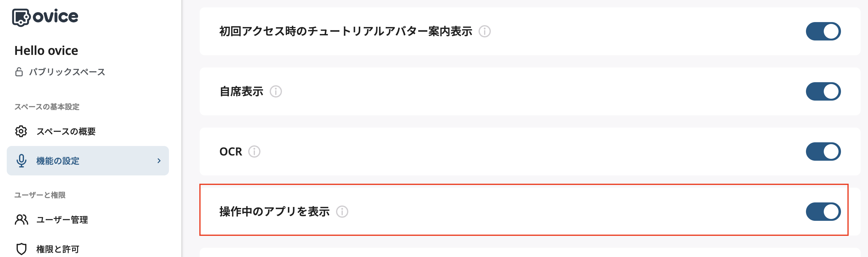Screen dimensions: 868x257
Task: Go to 権限と許可 settings
Action: [57, 249]
